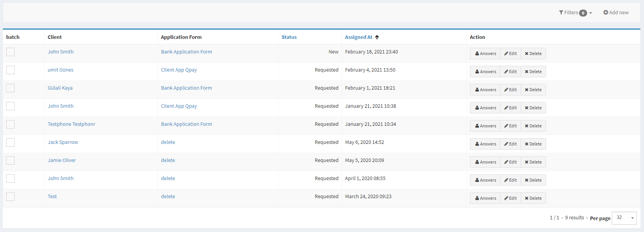This screenshot has height=232, width=644.
Task: Click the Add new plus icon
Action: point(606,13)
